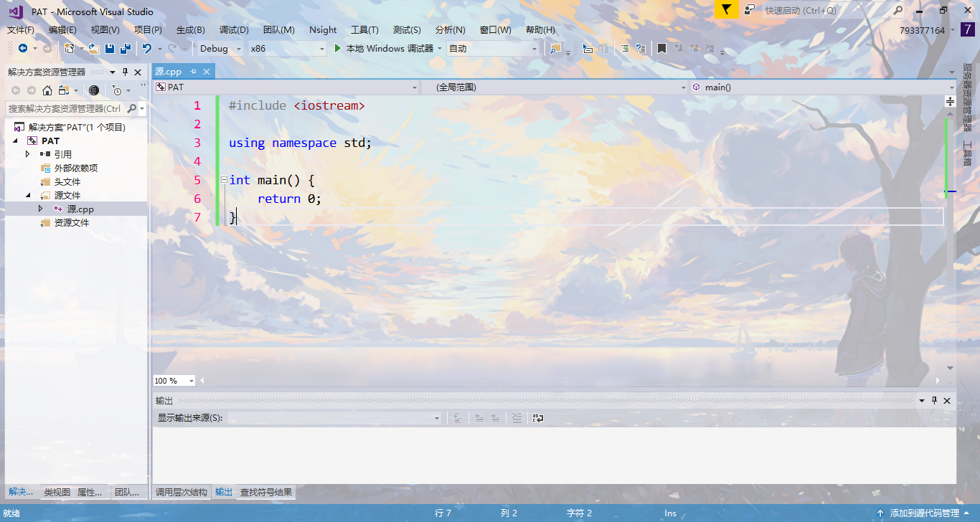Click the account avatar badge '7'
The height and width of the screenshot is (522, 980).
(x=967, y=29)
